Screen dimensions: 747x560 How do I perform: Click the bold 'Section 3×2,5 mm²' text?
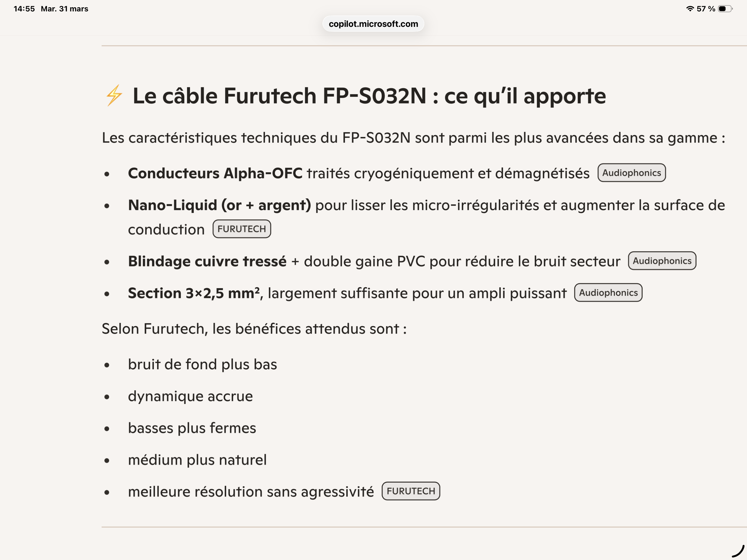(x=194, y=293)
